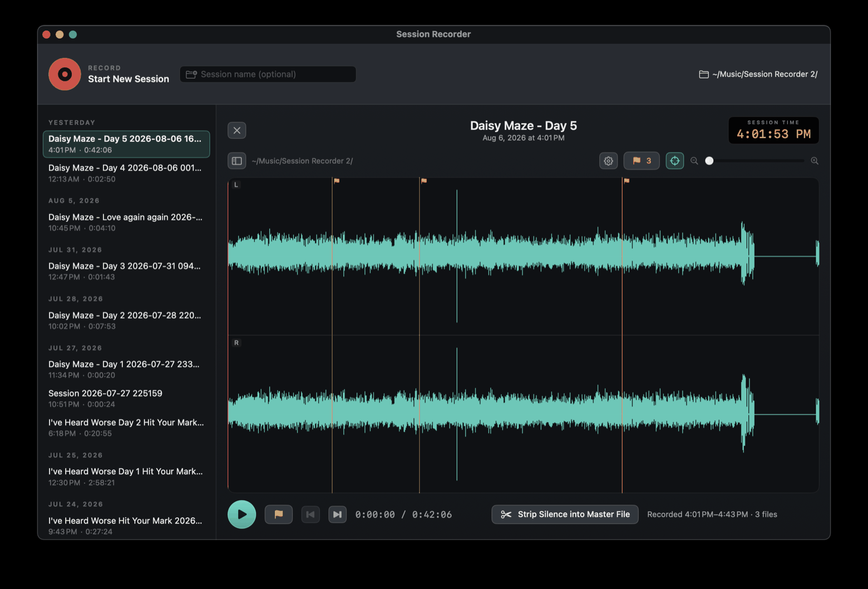Image resolution: width=868 pixels, height=589 pixels.
Task: Click the right channel waveform
Action: pyautogui.click(x=523, y=414)
